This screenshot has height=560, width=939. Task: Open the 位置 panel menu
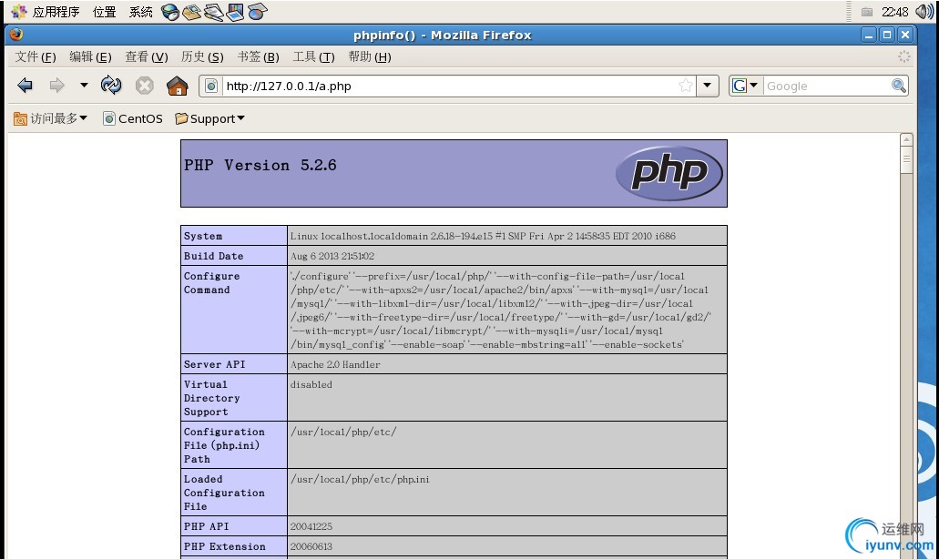[x=104, y=12]
